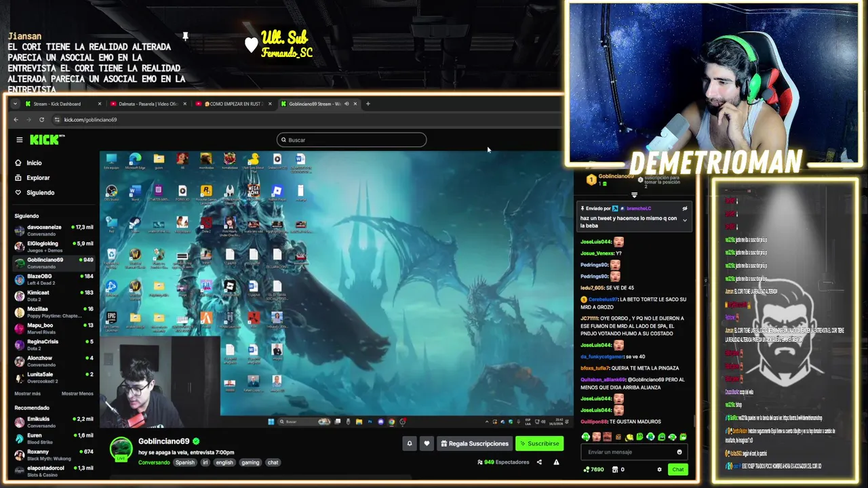Image resolution: width=868 pixels, height=488 pixels.
Task: Open Explorar in Kick sidebar
Action: point(33,178)
